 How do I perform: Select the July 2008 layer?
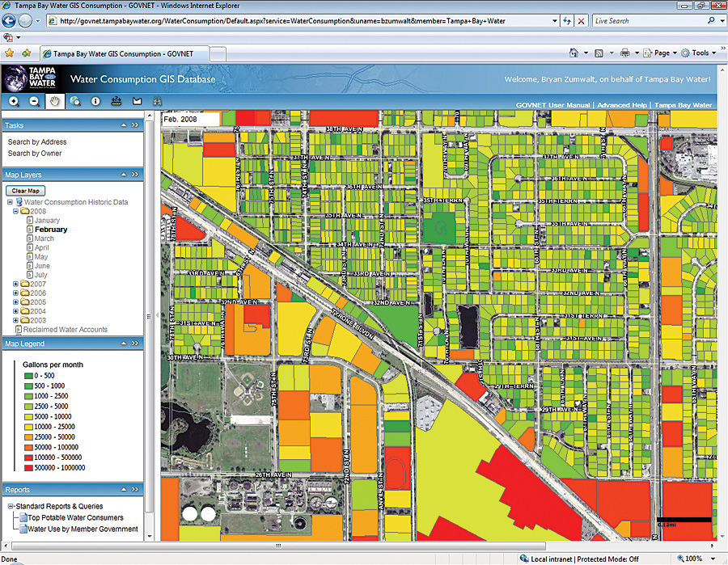point(41,275)
